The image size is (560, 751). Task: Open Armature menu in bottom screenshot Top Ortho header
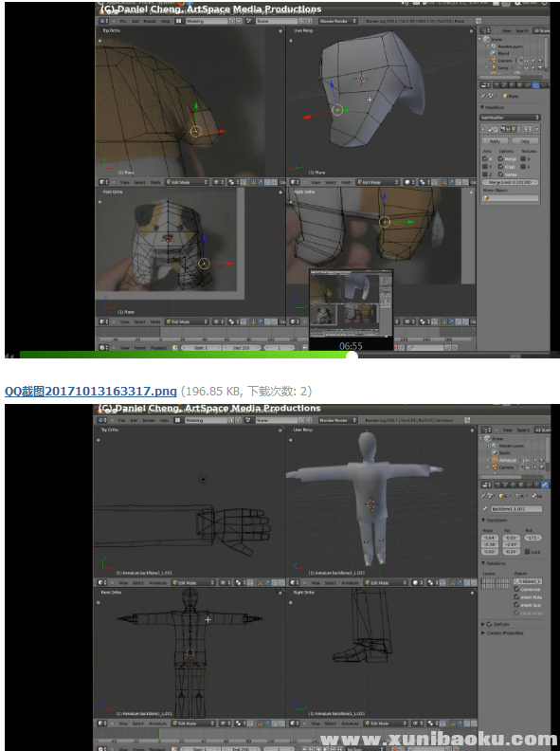tap(157, 582)
